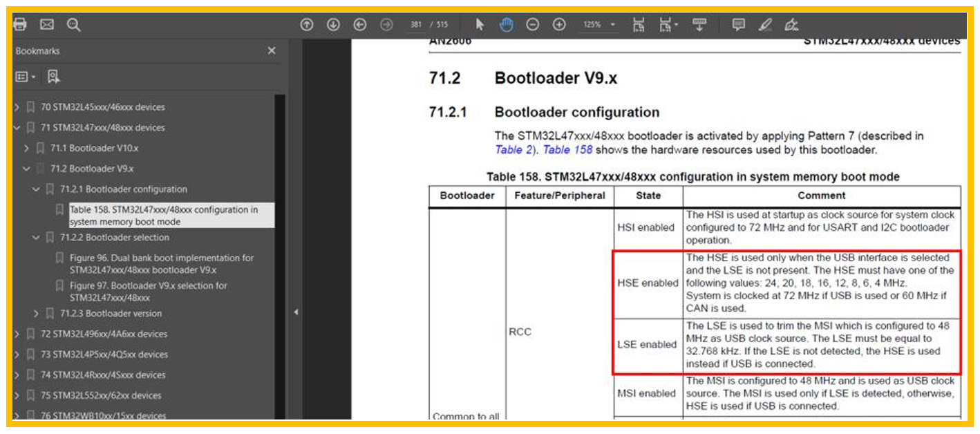Expand the 71.1 Bootloader V10.x bookmark
Viewport: 980px width, 434px height.
[27, 149]
